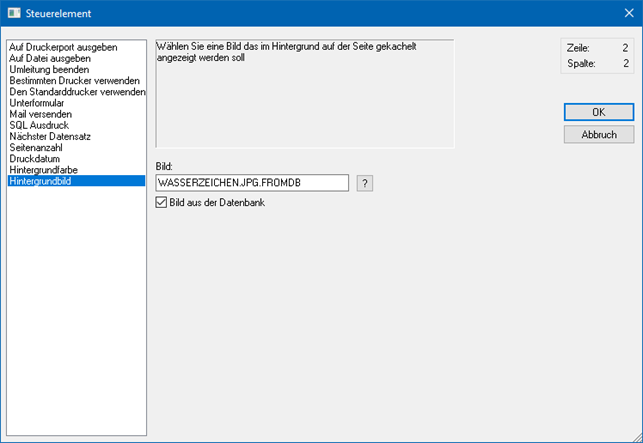Click the '?' browse button beside Bild
The image size is (643, 443).
[365, 183]
